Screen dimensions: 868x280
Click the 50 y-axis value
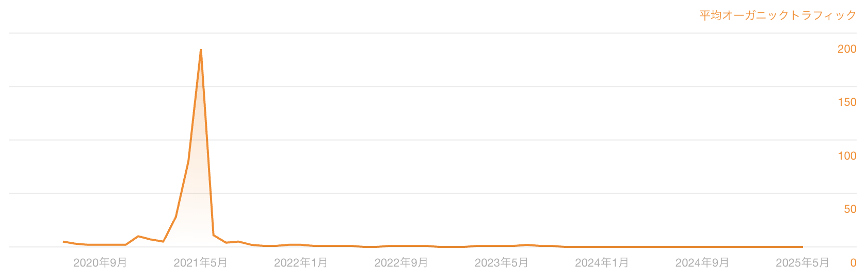click(850, 209)
